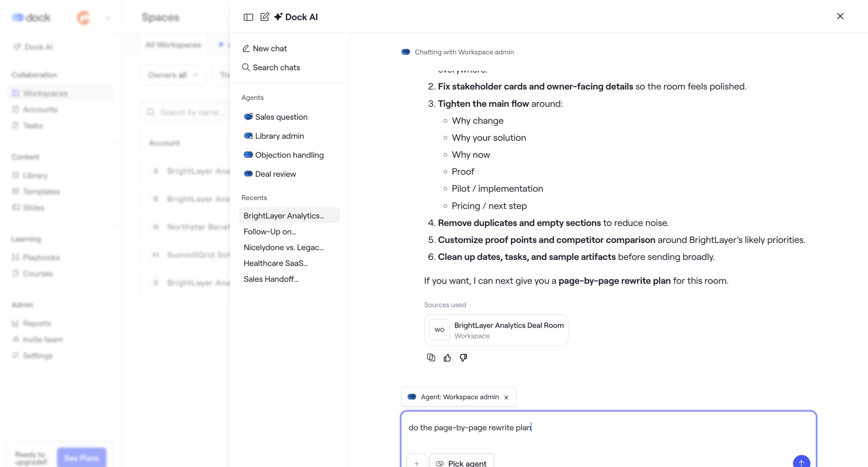Click the 'Why now' bullet text
This screenshot has width=868, height=467.
tap(471, 155)
